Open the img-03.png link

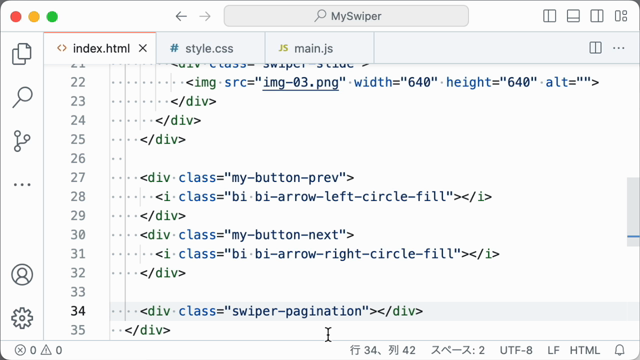(x=300, y=82)
